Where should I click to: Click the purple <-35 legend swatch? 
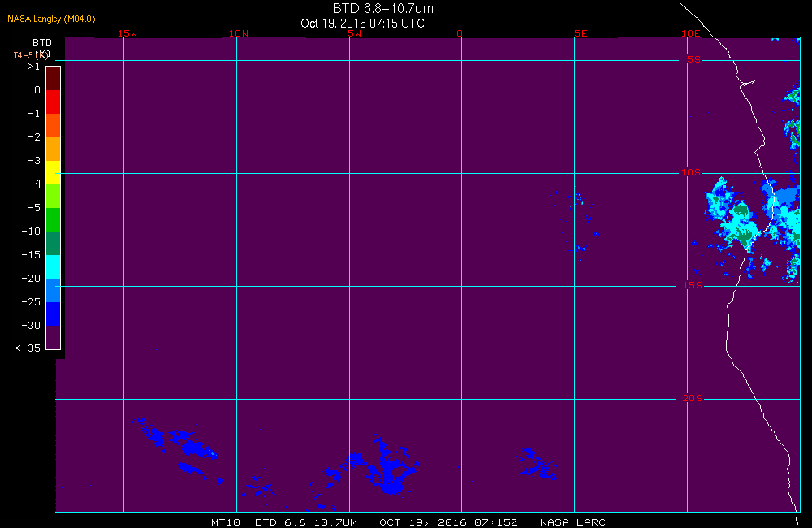[x=54, y=337]
